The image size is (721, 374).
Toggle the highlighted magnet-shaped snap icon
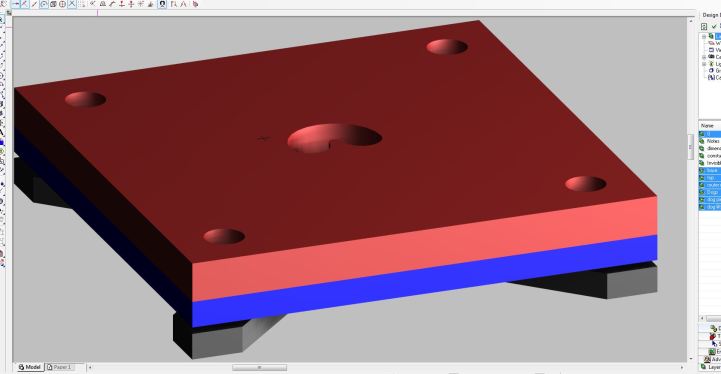(x=162, y=4)
